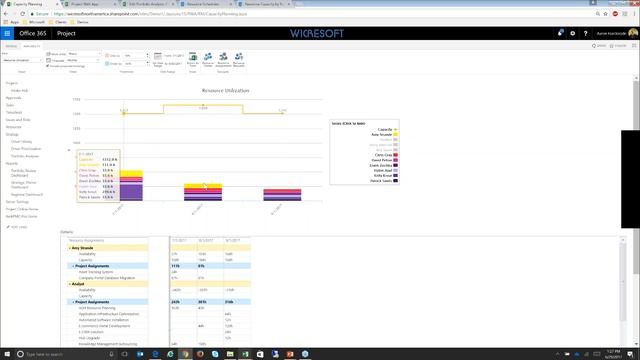
Task: Open Server Settings in left navigation
Action: tap(17, 202)
